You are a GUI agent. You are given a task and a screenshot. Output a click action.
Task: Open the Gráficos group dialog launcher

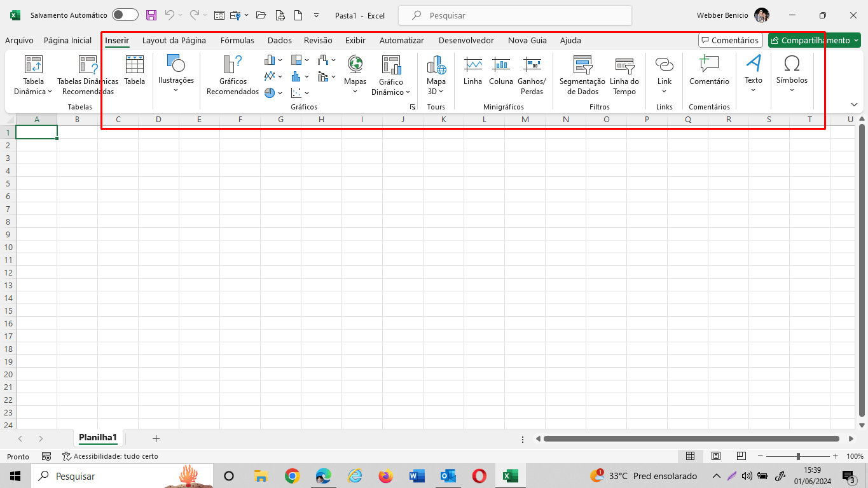point(413,107)
